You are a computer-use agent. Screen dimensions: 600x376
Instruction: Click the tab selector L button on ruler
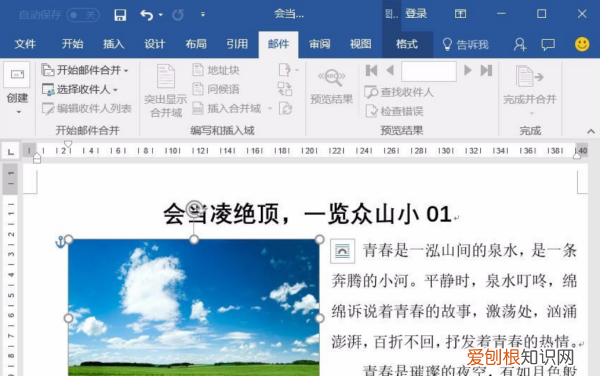coord(11,152)
